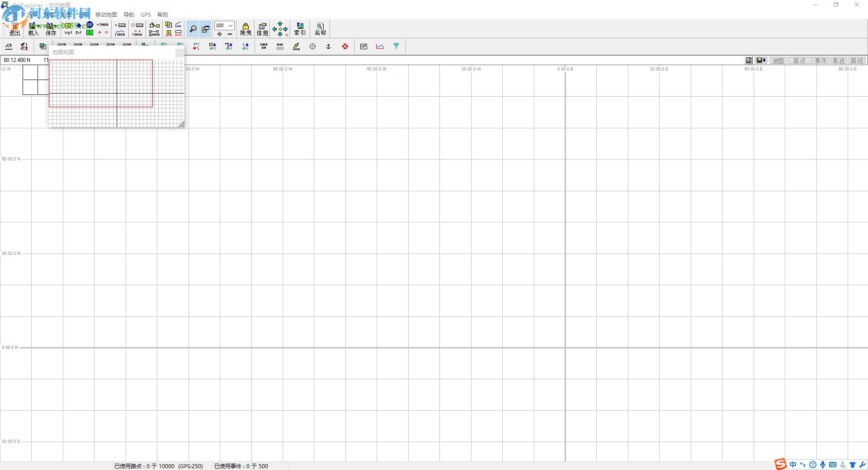The image size is (868, 470).
Task: Toggle the magnifier zoom window tool
Action: click(x=193, y=29)
